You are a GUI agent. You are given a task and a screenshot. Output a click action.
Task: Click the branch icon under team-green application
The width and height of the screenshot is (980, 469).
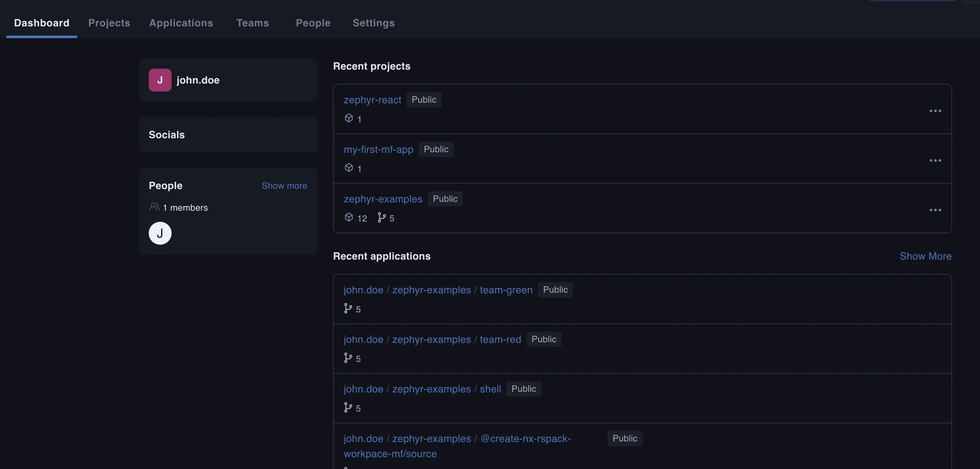pos(348,308)
